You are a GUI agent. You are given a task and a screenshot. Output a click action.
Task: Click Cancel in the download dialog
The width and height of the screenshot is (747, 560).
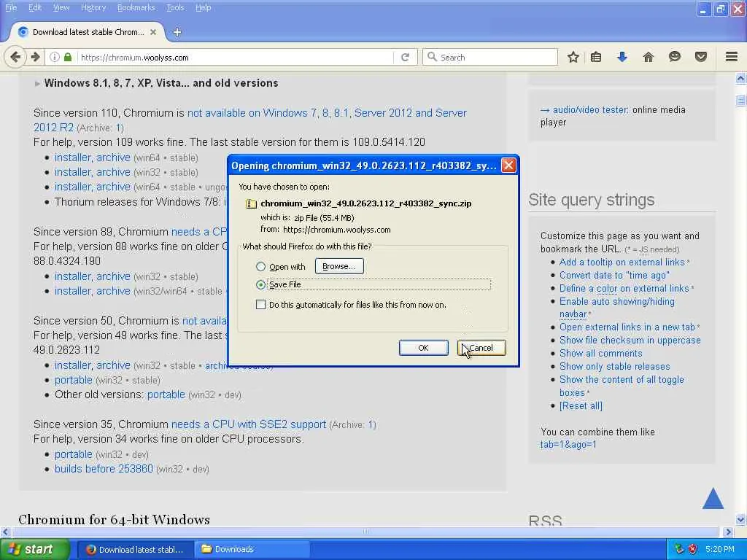[x=481, y=348]
